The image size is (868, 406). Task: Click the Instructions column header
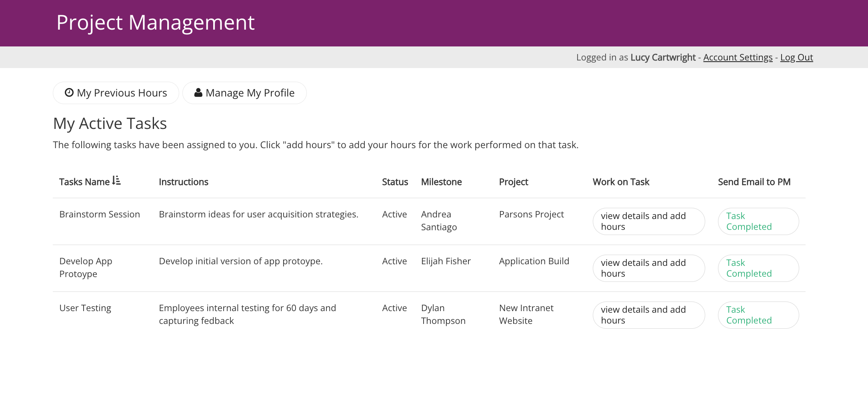pyautogui.click(x=184, y=182)
